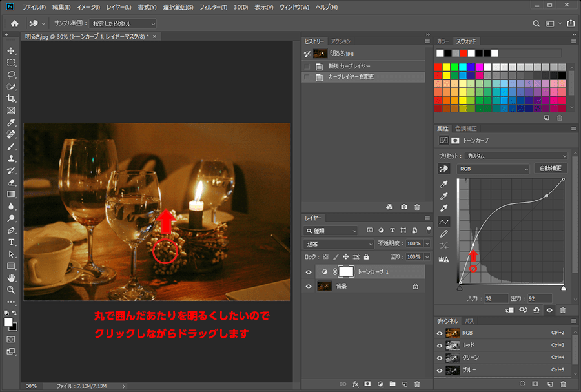This screenshot has height=392, width=581.
Task: Click the 入力 value field
Action: pos(496,298)
